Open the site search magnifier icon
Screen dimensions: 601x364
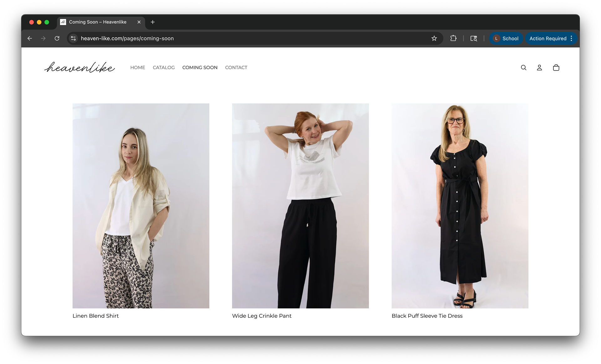(523, 68)
